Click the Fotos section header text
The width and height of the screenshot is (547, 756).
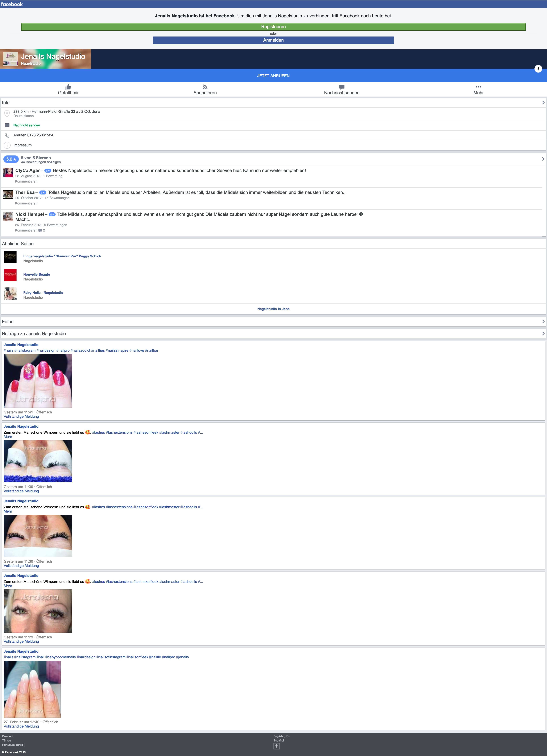point(8,322)
